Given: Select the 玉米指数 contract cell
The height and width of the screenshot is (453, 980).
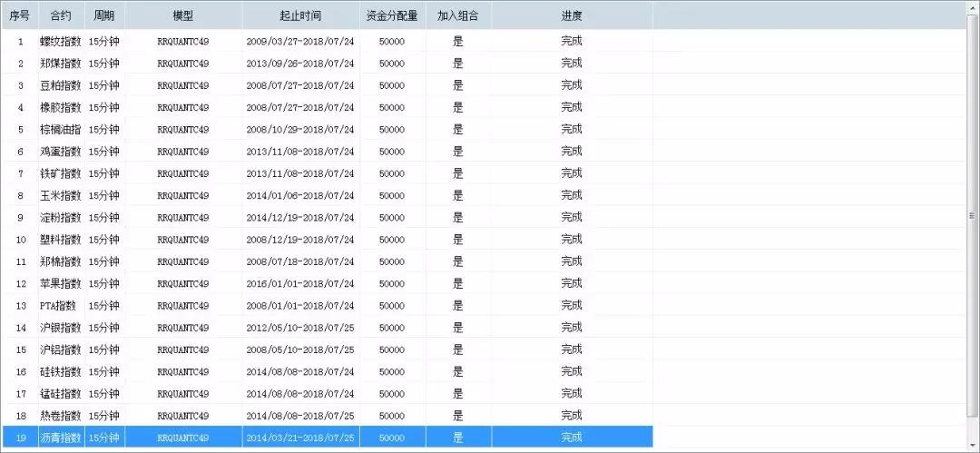Looking at the screenshot, I should coord(62,195).
